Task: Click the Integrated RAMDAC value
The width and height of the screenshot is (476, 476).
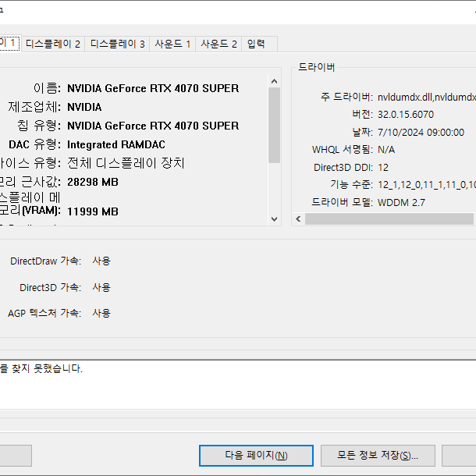Action: pyautogui.click(x=116, y=144)
